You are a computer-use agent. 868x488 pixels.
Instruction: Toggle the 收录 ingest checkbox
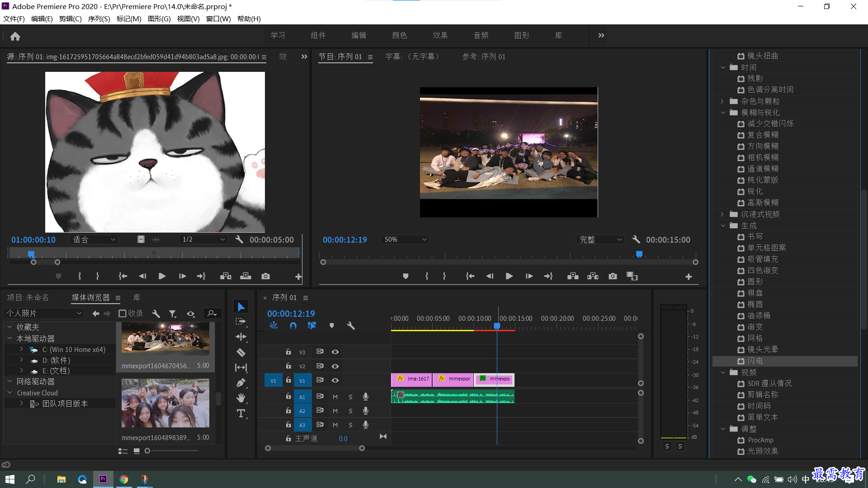122,313
